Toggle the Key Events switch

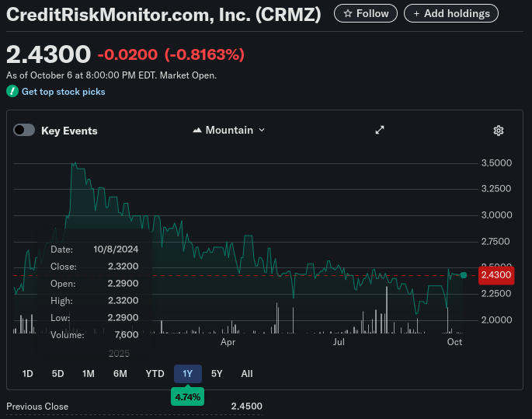(x=24, y=131)
